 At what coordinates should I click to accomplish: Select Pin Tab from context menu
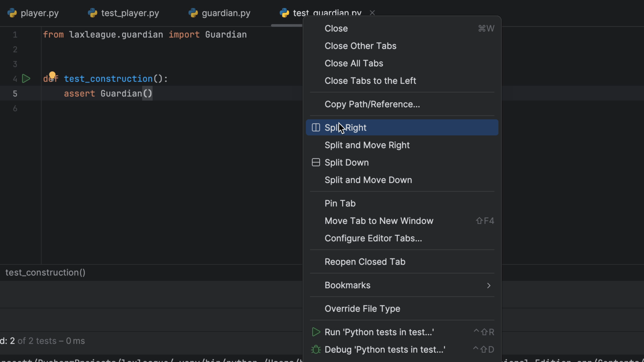click(340, 203)
